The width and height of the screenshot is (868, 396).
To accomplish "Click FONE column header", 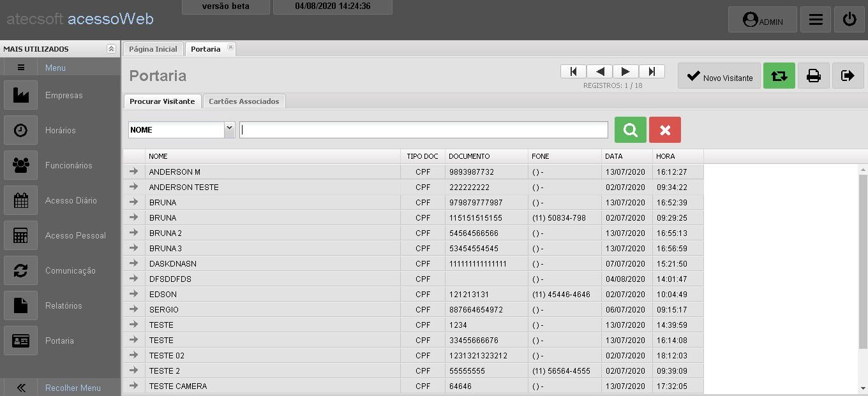I will (565, 156).
